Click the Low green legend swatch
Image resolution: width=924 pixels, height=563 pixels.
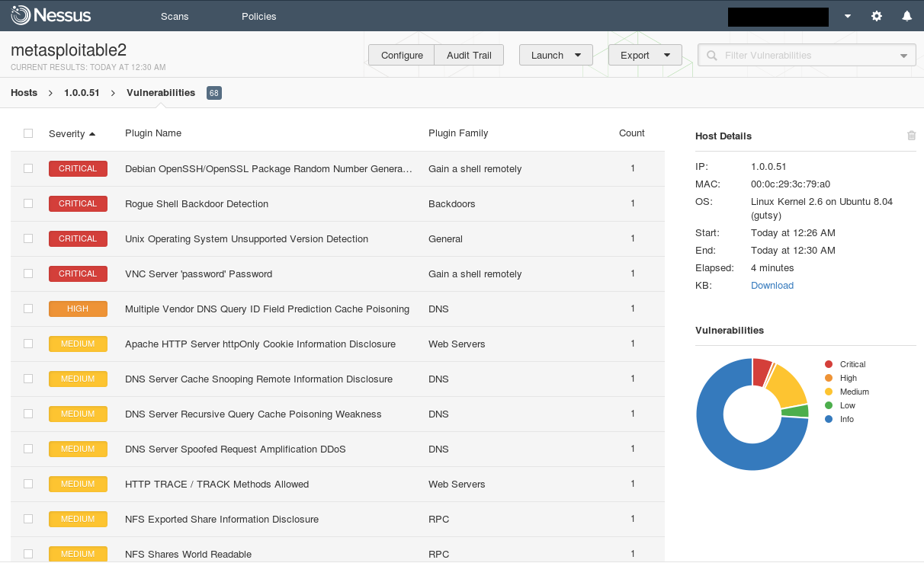coord(829,405)
